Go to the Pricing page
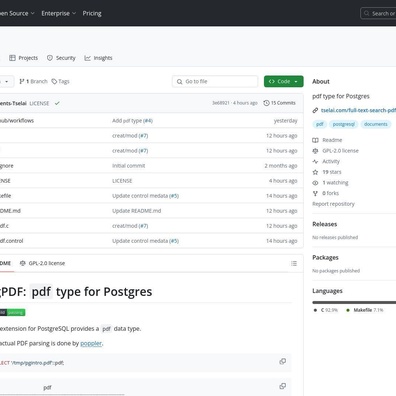Image resolution: width=396 pixels, height=396 pixels. (x=92, y=13)
